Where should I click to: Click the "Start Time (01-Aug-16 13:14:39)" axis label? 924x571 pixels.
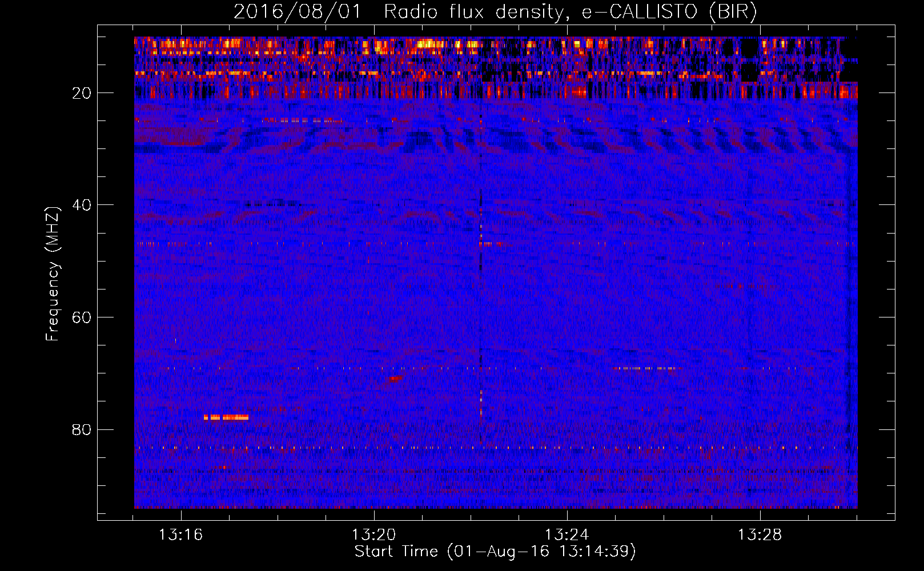[495, 552]
